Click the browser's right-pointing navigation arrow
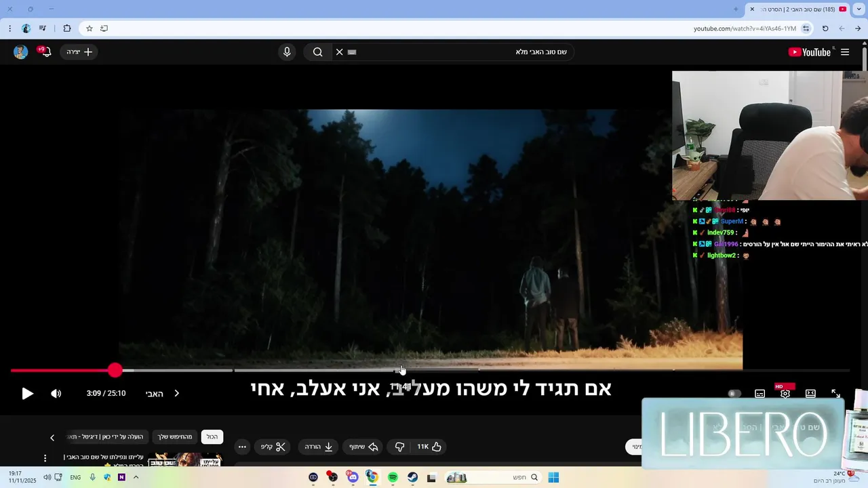This screenshot has width=868, height=488. point(858,28)
